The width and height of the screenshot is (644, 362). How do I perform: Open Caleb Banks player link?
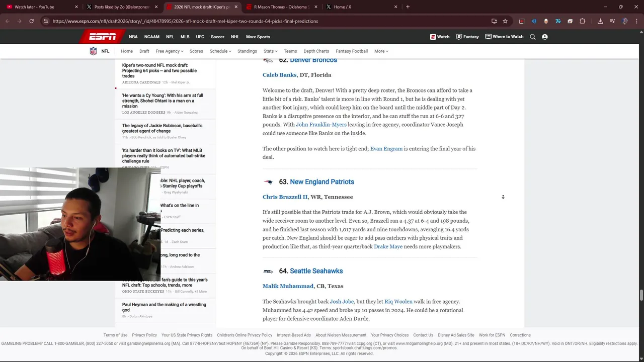[x=279, y=75]
